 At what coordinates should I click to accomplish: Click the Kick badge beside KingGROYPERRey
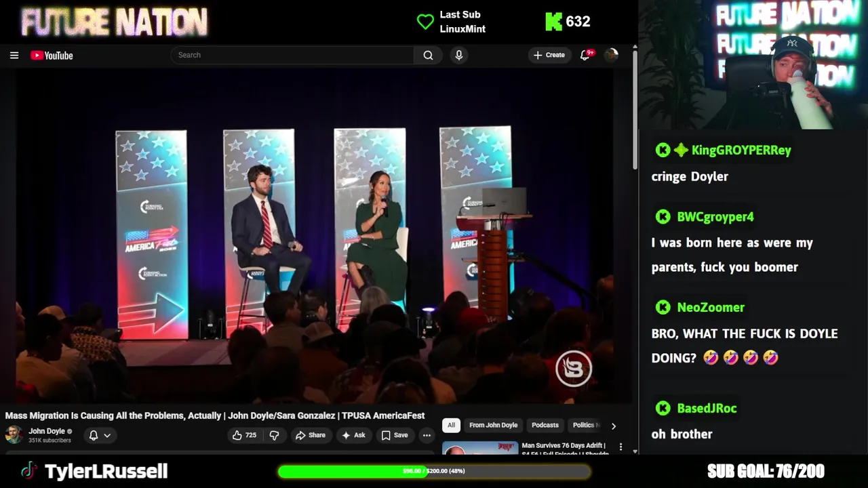(663, 150)
